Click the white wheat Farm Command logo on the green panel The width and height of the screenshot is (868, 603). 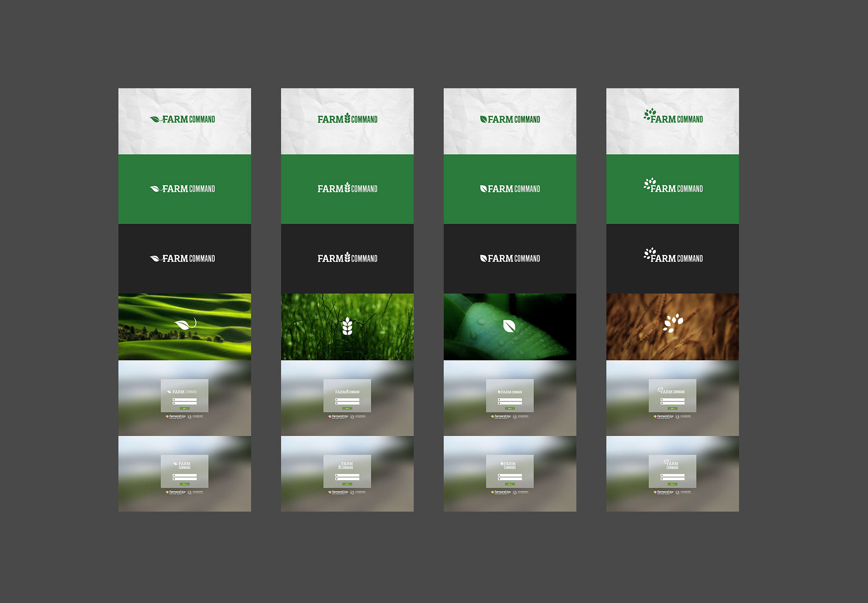click(x=347, y=188)
